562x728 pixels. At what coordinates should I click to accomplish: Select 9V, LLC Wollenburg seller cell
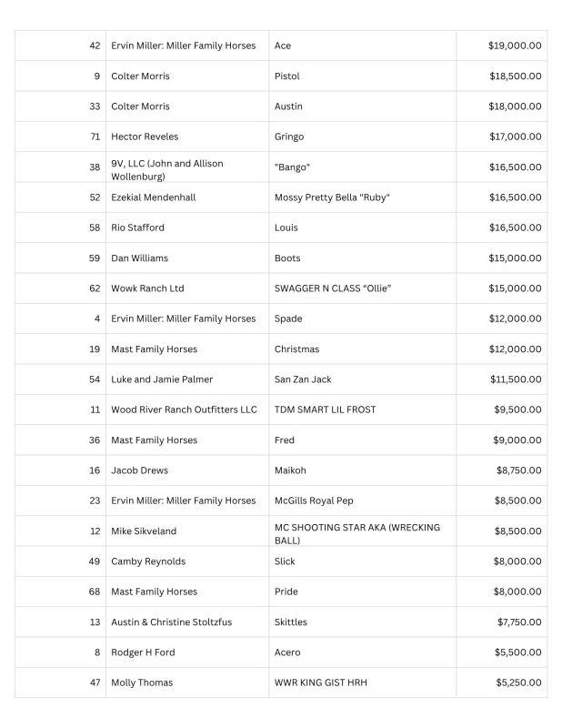[187, 167]
